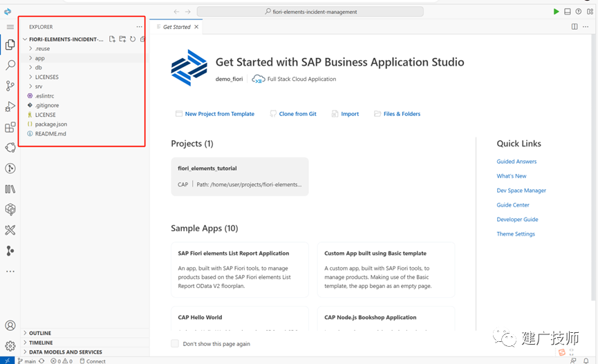Image resolution: width=598 pixels, height=364 pixels.
Task: Click the green Run play button
Action: coord(556,12)
